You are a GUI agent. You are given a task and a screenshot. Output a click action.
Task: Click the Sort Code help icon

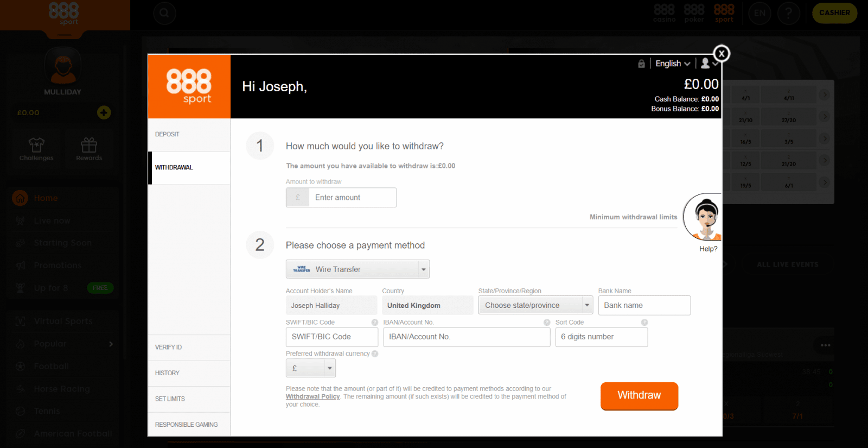644,323
